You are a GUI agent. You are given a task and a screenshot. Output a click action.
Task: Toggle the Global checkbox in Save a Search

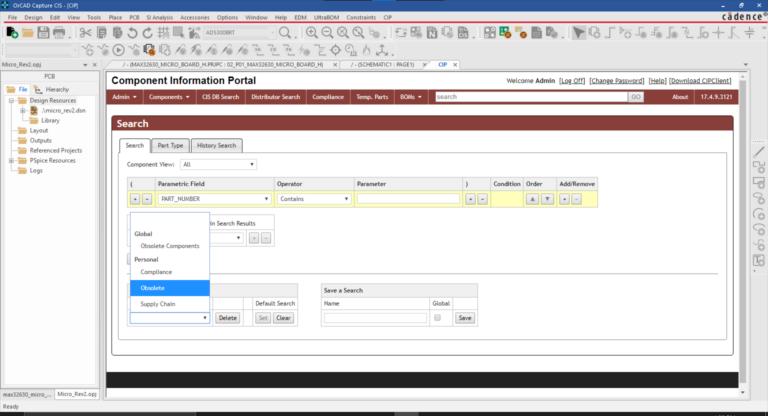[x=437, y=318]
